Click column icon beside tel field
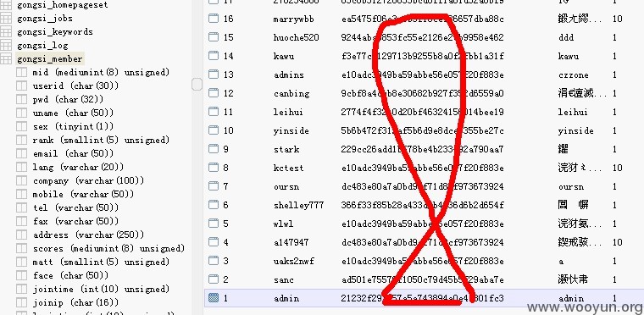The width and height of the screenshot is (644, 315). pyautogui.click(x=21, y=208)
